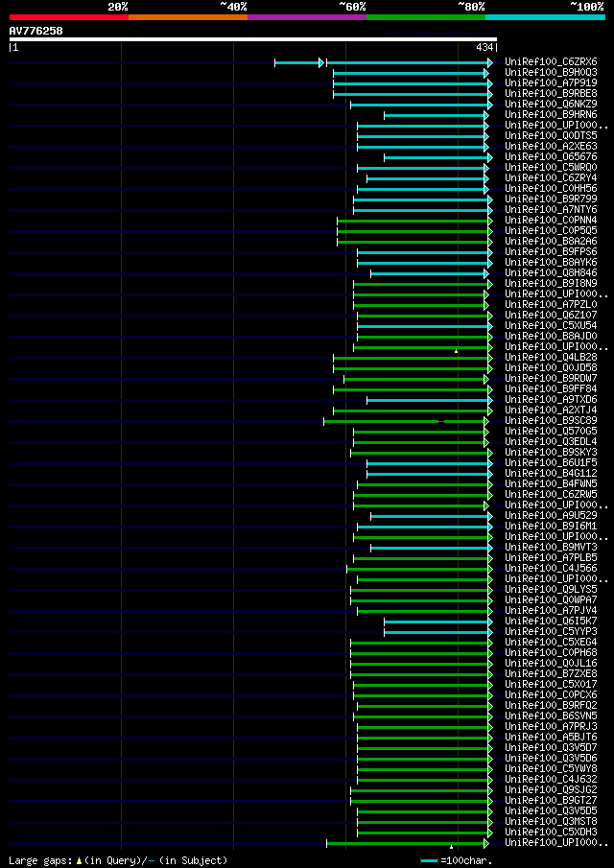This screenshot has width=614, height=868.
Task: Click the UniRef100_B8AYK6 label
Action: (551, 263)
